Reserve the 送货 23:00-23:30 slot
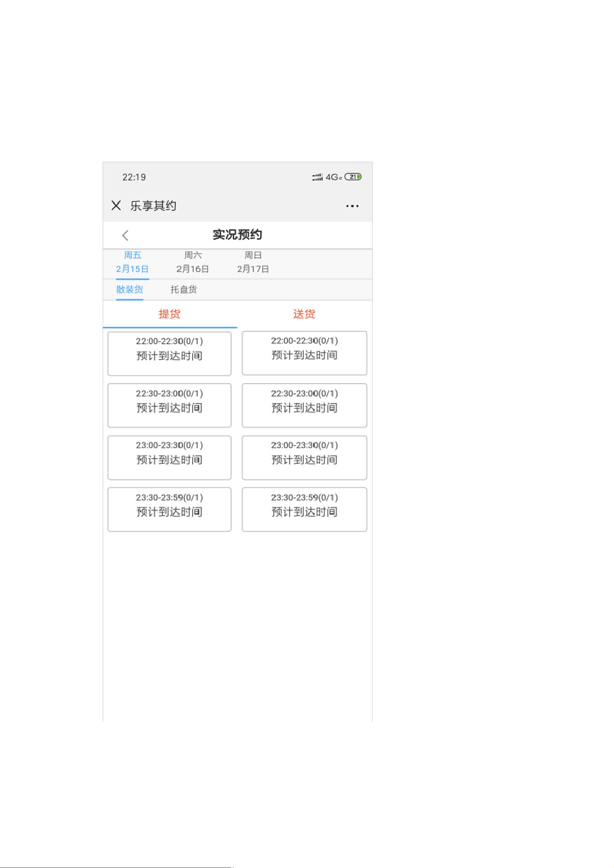Viewport: 614px width, 868px height. tap(304, 458)
